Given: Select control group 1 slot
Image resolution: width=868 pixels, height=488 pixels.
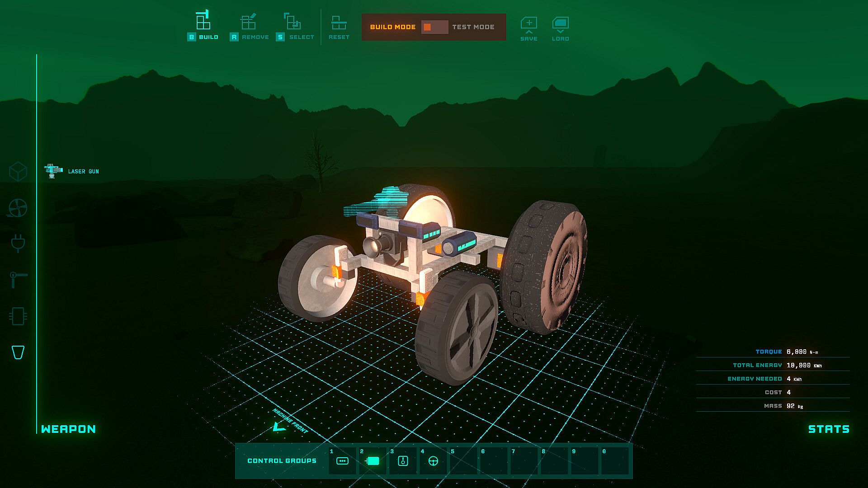Looking at the screenshot, I should point(342,461).
